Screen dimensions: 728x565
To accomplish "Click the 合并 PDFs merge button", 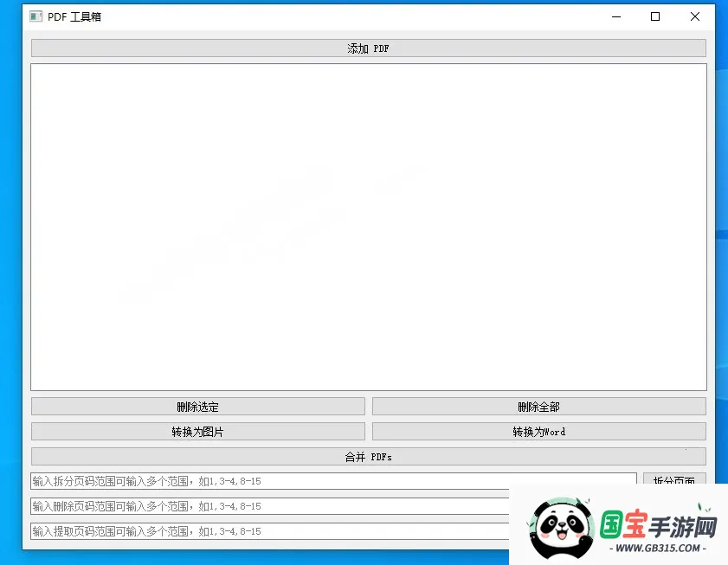I will 368,456.
